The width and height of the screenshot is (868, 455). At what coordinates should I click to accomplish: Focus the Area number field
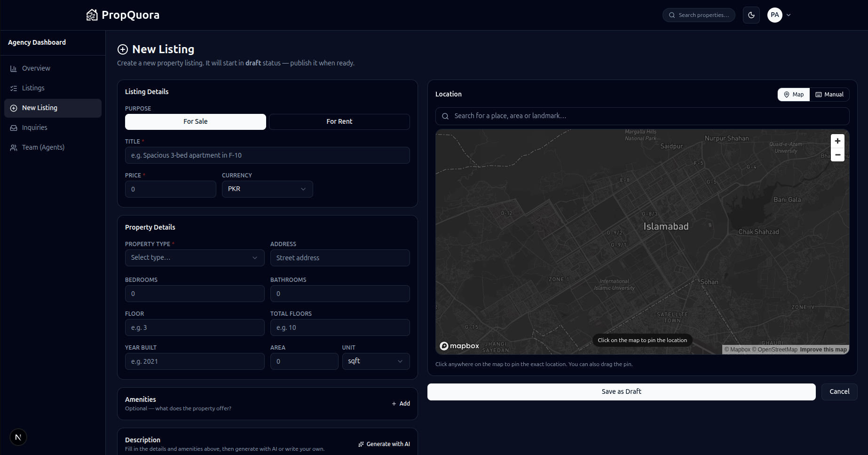304,361
